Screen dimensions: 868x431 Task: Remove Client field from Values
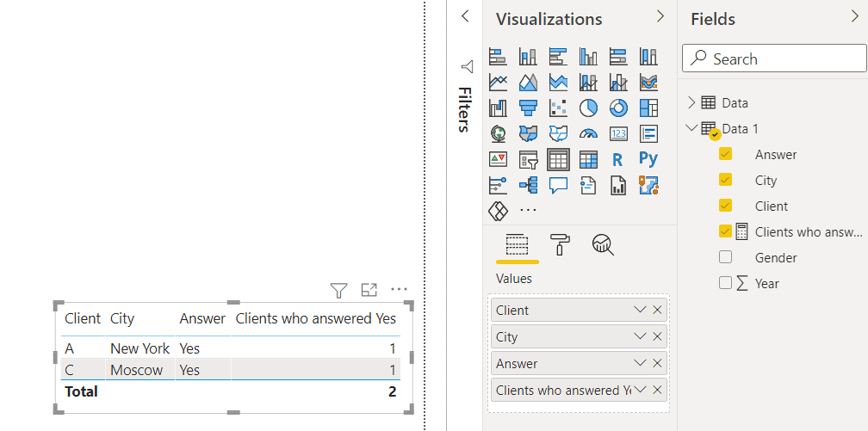[x=657, y=310]
